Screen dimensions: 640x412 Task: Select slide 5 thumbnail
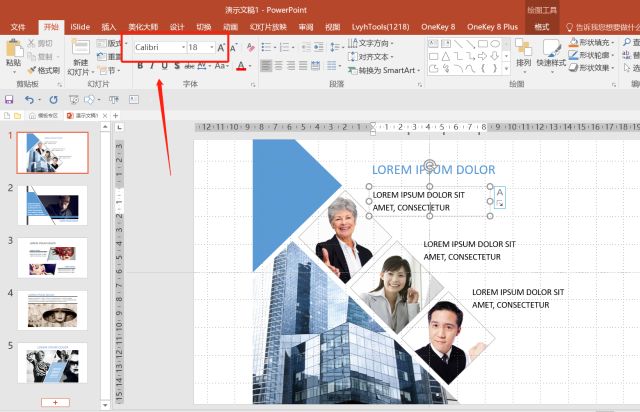pyautogui.click(x=52, y=363)
